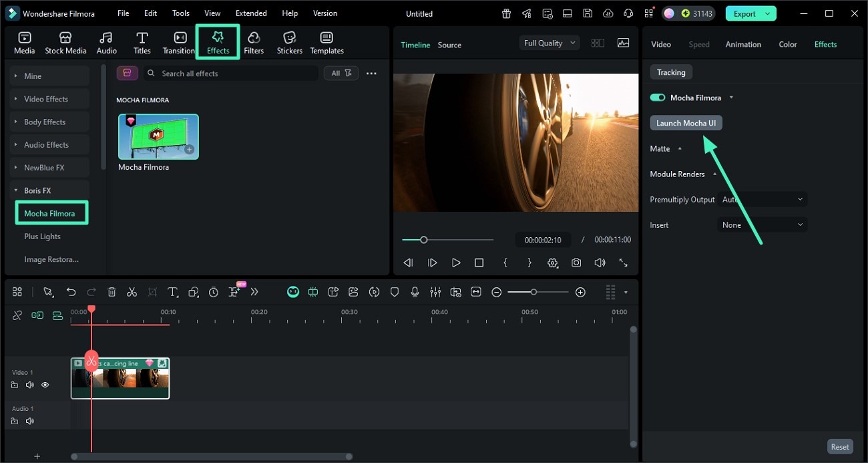Click the Launch Mocha UI button
This screenshot has height=463, width=868.
(686, 123)
